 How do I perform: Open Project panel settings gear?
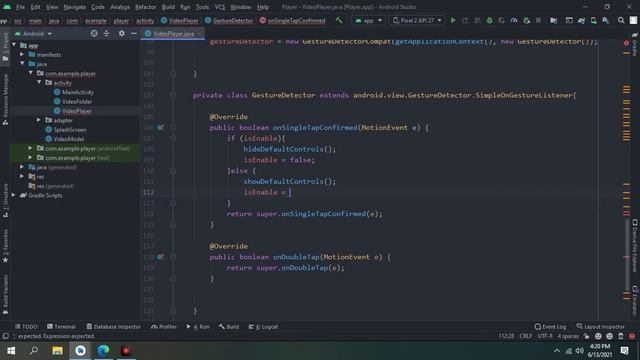click(x=122, y=33)
